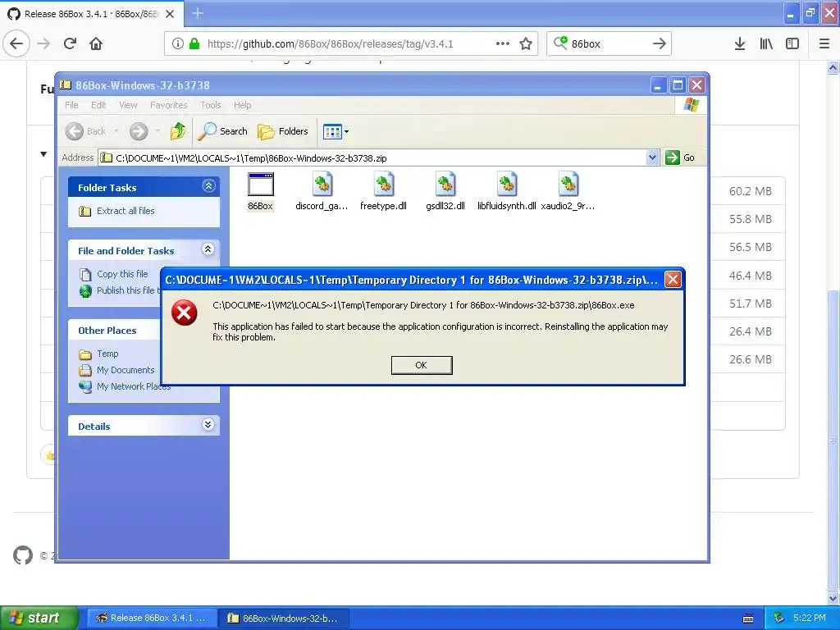840x630 pixels.
Task: Expand the Details panel
Action: pos(208,425)
